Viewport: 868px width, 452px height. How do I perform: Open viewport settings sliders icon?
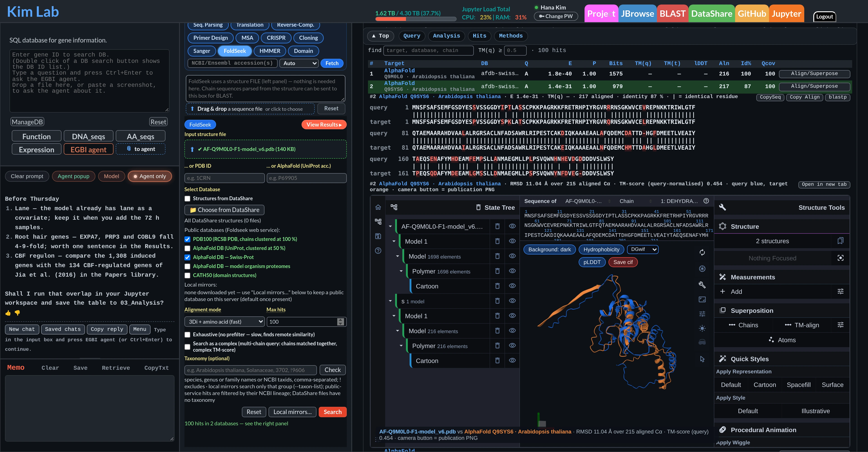702,314
